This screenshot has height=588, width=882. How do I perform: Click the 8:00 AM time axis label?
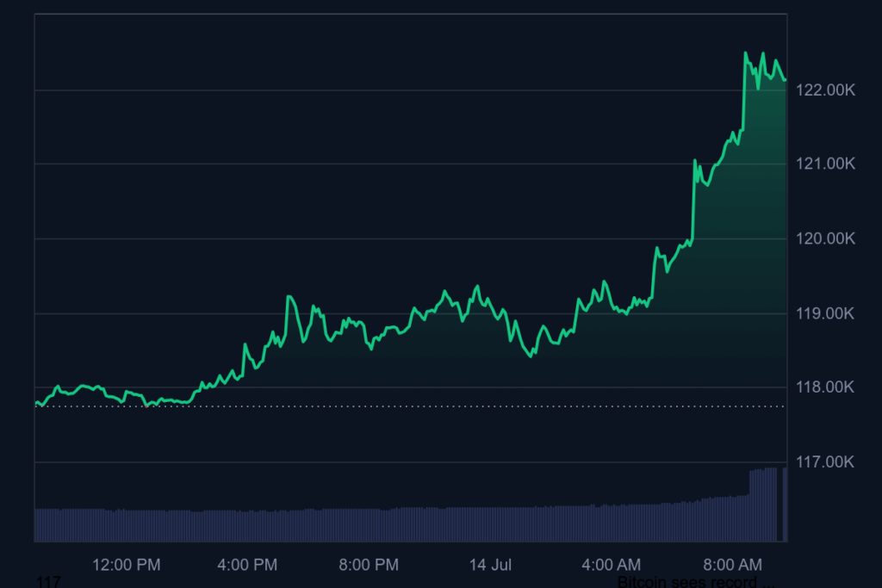(x=732, y=565)
